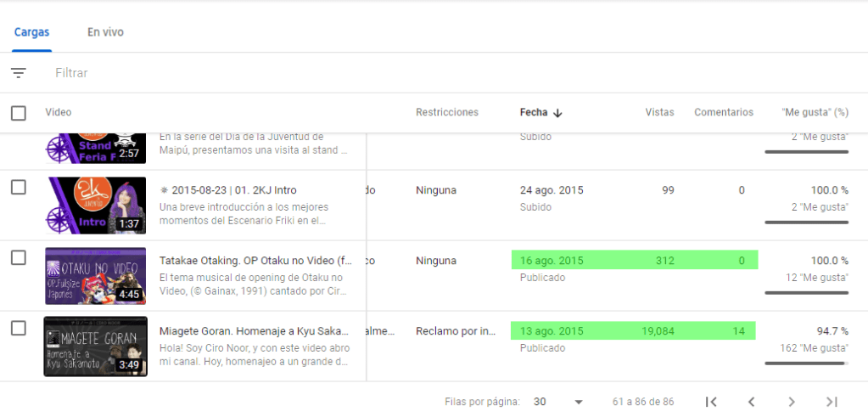
Task: Sort by Comentarios column header
Action: pyautogui.click(x=723, y=112)
